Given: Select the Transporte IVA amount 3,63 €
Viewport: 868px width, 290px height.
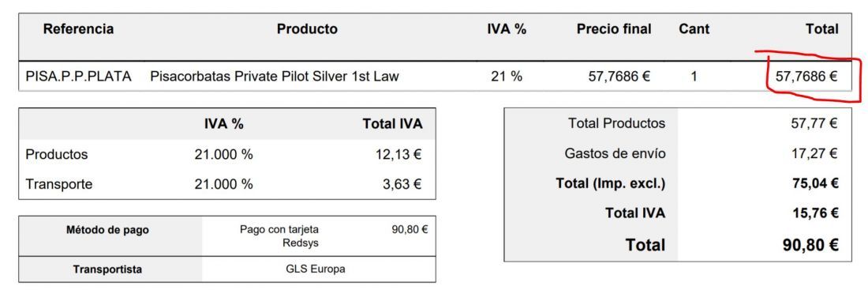Looking at the screenshot, I should (x=402, y=184).
